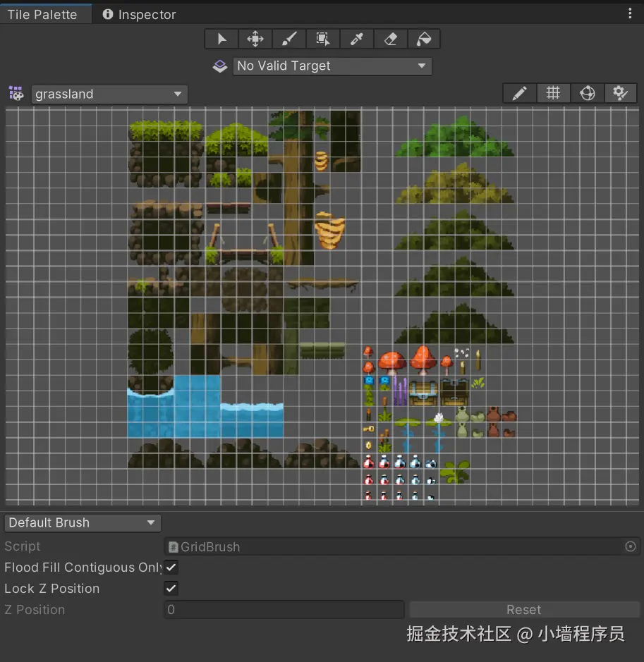Toggle gizmos visibility for the palette
Screen dimensions: 644x662
click(587, 92)
